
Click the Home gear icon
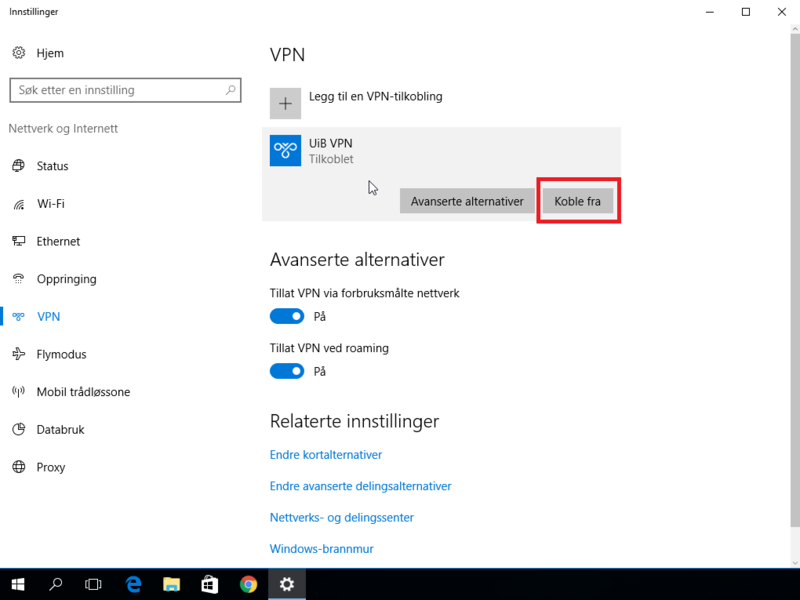18,52
